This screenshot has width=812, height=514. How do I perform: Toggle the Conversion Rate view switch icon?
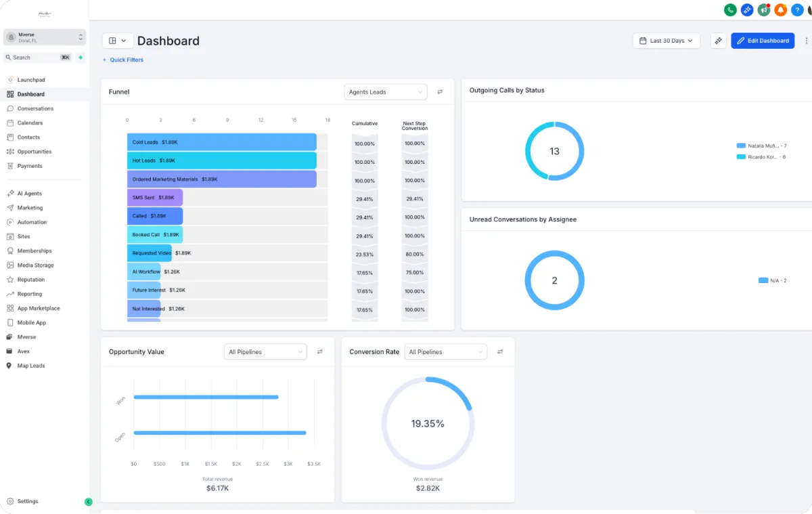tap(500, 352)
